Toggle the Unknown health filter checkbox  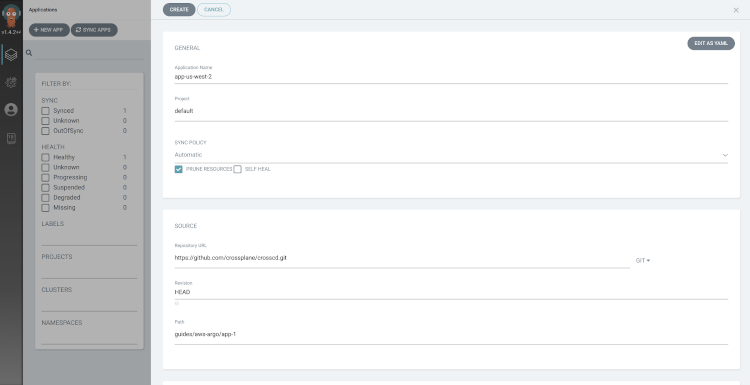click(x=45, y=167)
